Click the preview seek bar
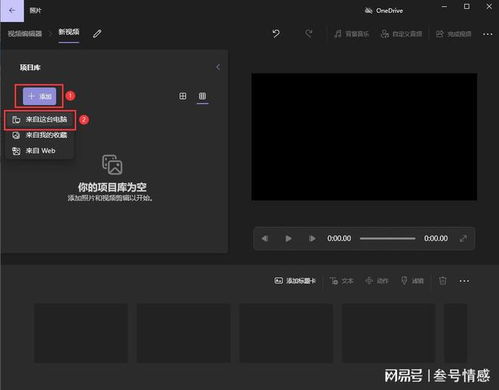The width and height of the screenshot is (499, 390). [x=387, y=238]
